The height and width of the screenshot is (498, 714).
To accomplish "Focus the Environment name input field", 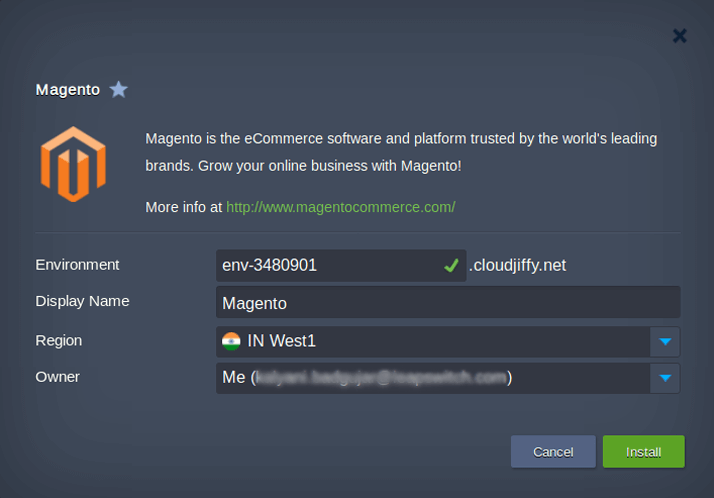I will (325, 266).
